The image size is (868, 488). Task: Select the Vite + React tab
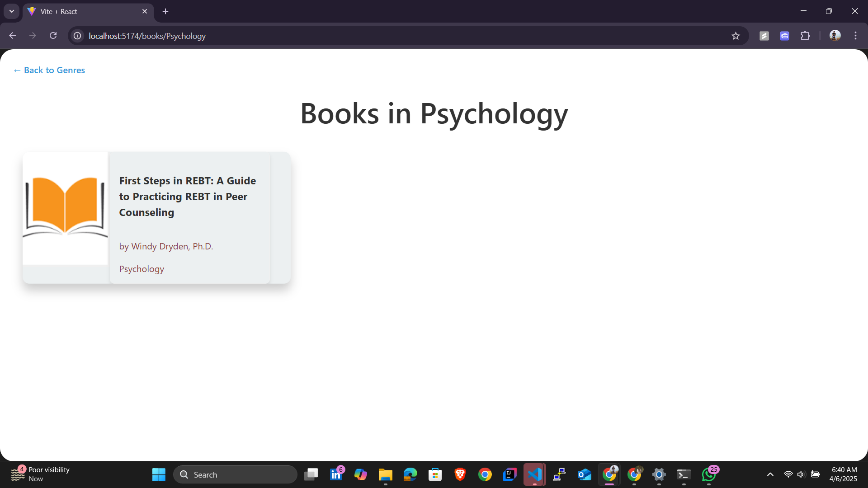click(81, 11)
